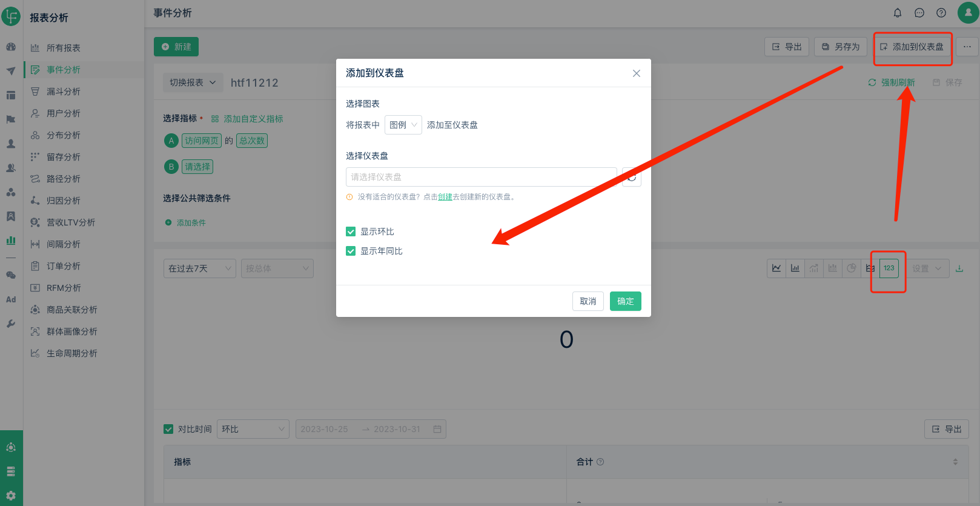Open the help question mark icon
This screenshot has height=506, width=980.
tap(941, 13)
